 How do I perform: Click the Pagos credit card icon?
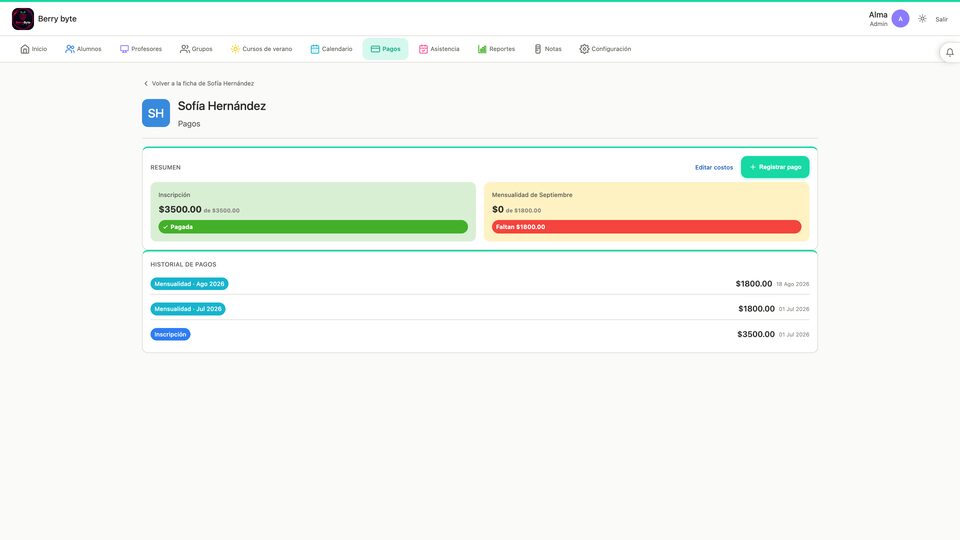tap(375, 49)
